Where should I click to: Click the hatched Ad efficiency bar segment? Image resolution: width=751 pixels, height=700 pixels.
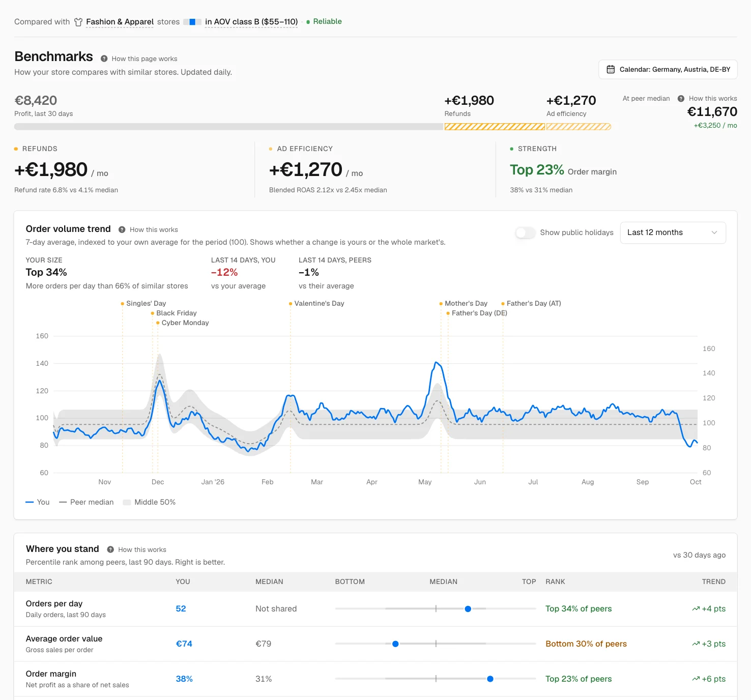579,127
